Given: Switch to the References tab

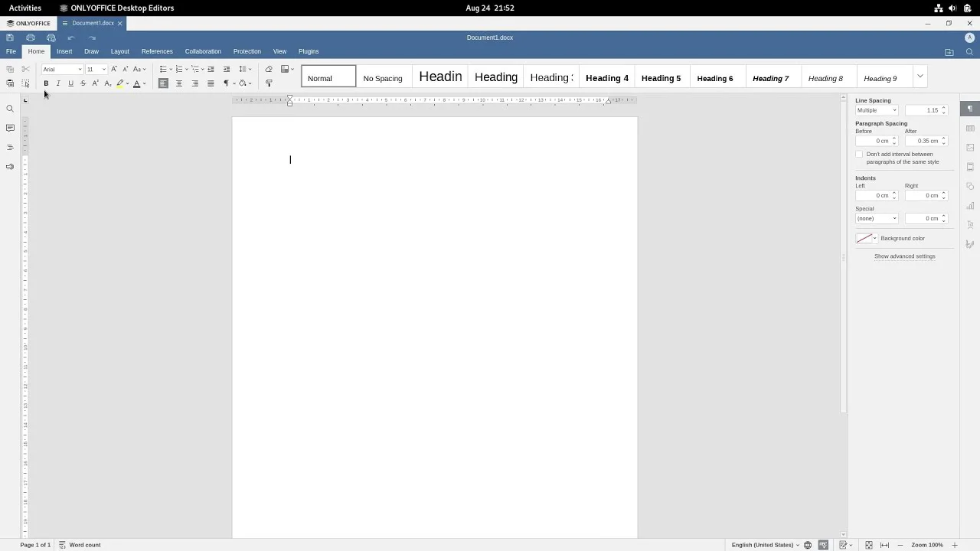Looking at the screenshot, I should click(x=157, y=51).
